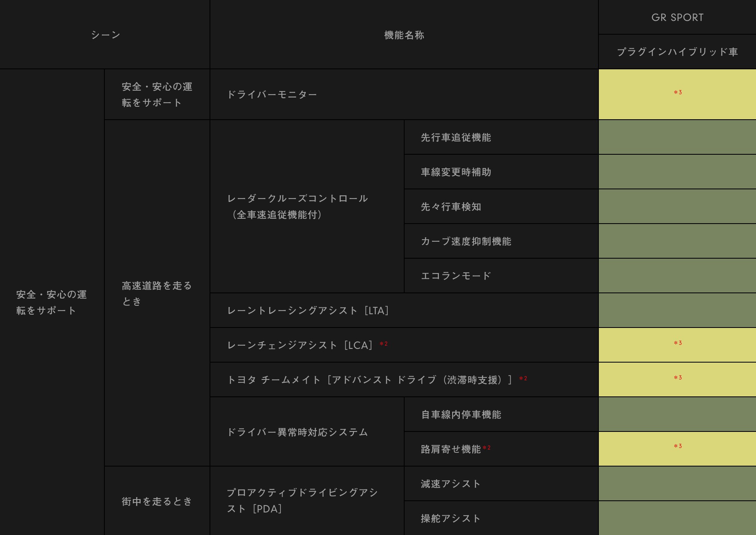756x535 pixels.
Task: Click the レーントレーシングアシスト [LTA] row label
Action: tap(308, 311)
